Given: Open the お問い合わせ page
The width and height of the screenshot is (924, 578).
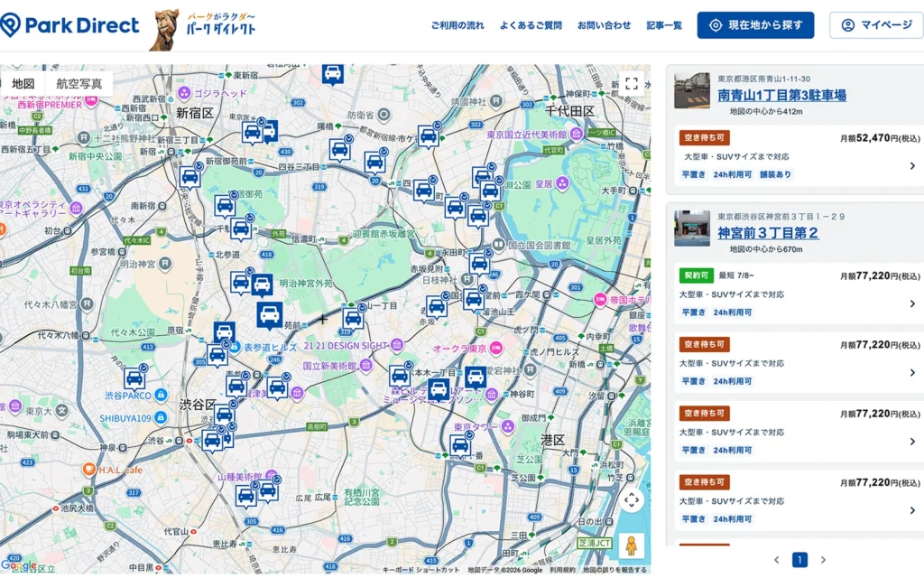Looking at the screenshot, I should coord(604,25).
